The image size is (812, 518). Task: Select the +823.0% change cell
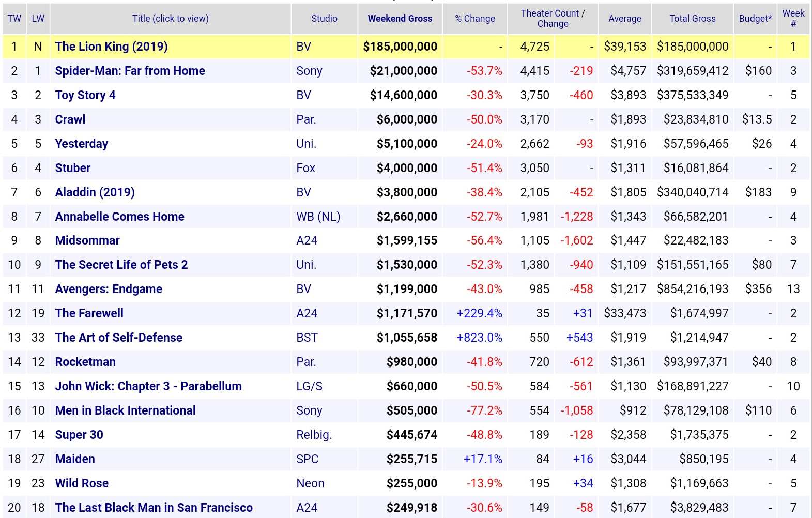479,338
